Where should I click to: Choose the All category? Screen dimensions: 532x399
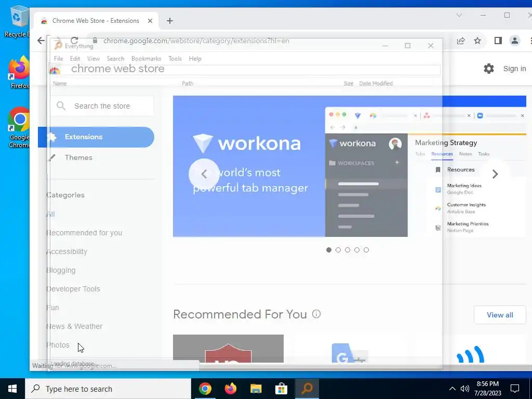pos(50,214)
